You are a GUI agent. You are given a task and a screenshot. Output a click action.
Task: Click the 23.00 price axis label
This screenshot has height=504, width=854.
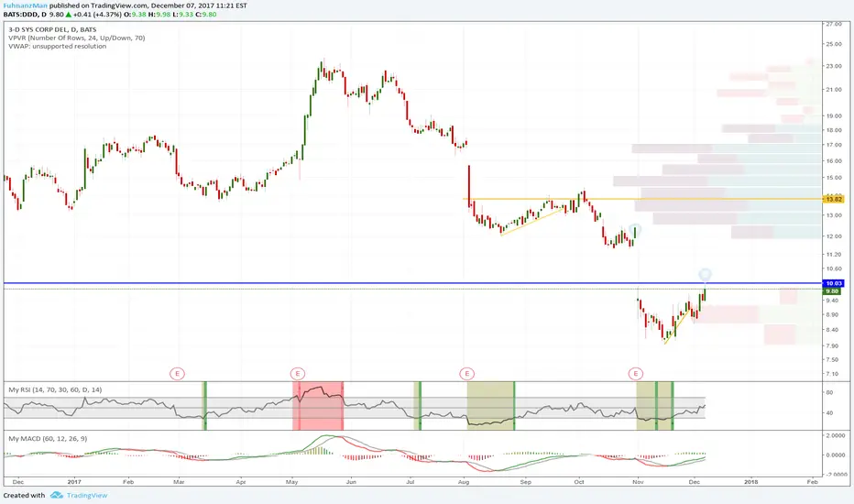click(833, 66)
